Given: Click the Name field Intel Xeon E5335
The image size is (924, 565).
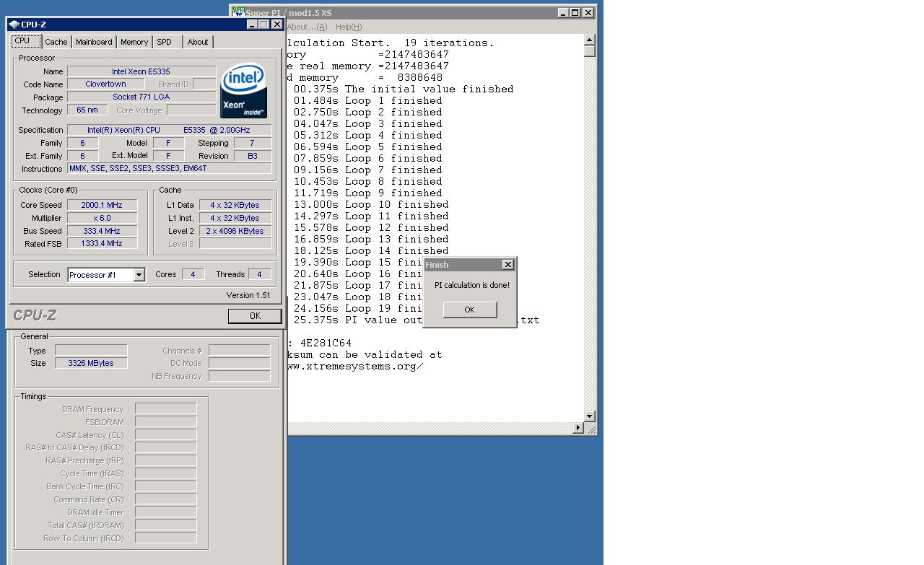Looking at the screenshot, I should (x=141, y=71).
